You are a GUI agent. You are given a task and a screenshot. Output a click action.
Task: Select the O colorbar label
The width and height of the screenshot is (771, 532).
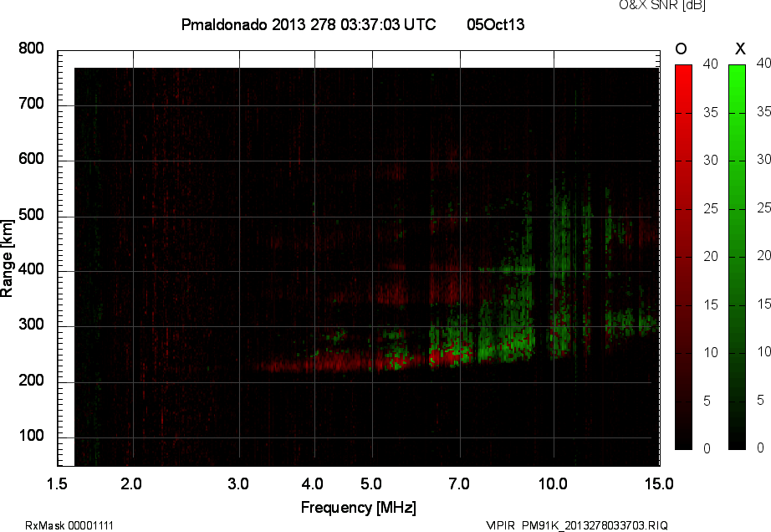[x=681, y=49]
